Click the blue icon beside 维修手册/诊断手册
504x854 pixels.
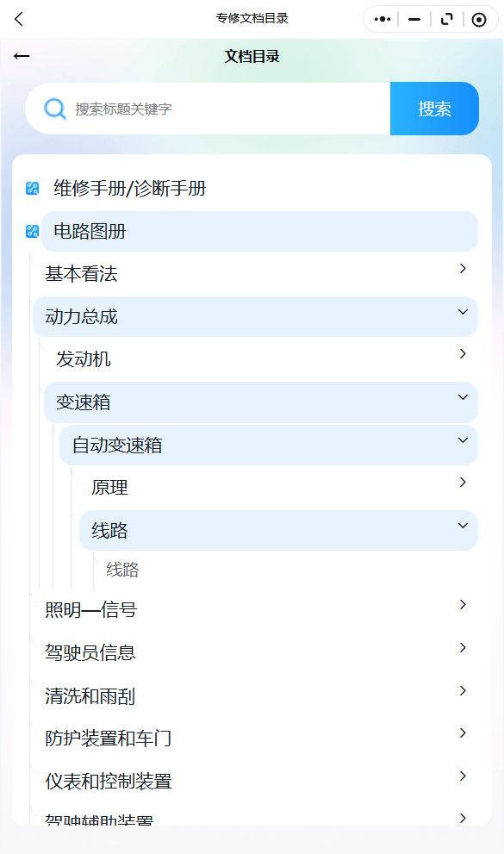[x=32, y=189]
